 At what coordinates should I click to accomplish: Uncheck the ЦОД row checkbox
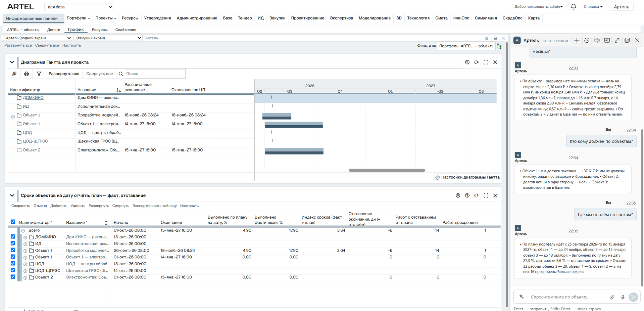13,264
